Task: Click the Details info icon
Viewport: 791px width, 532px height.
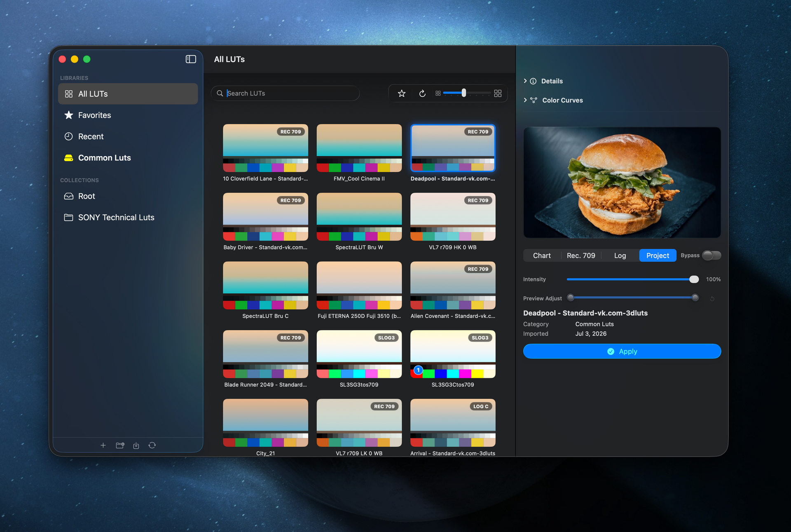Action: tap(533, 81)
